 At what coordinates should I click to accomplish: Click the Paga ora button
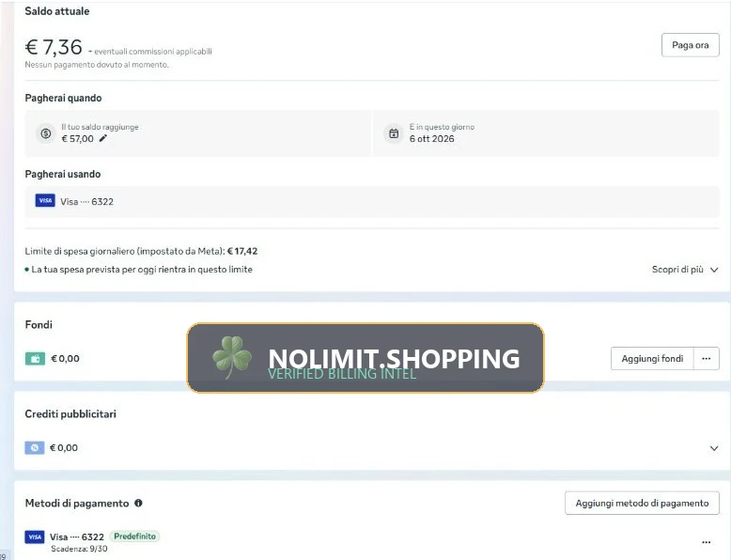click(x=690, y=45)
